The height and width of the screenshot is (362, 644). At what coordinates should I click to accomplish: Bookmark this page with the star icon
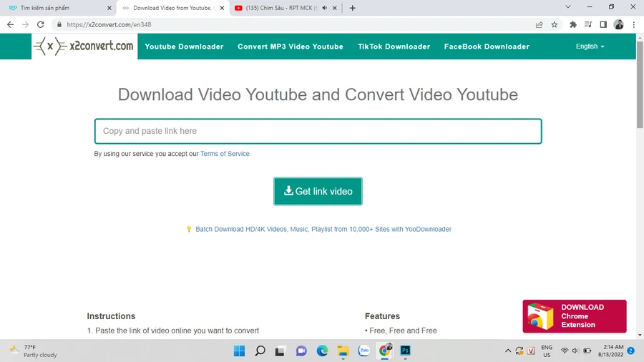coord(555,24)
